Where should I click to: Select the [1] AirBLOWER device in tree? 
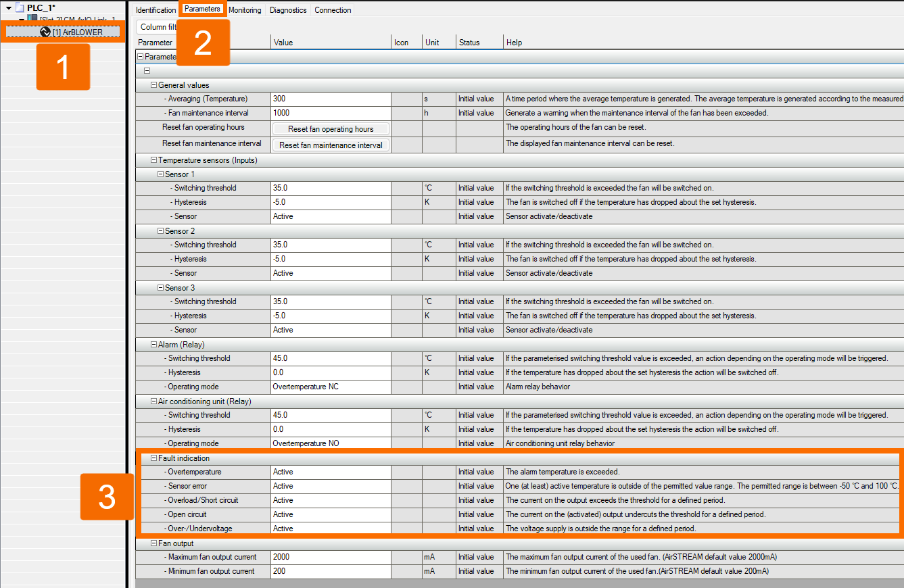coord(64,32)
